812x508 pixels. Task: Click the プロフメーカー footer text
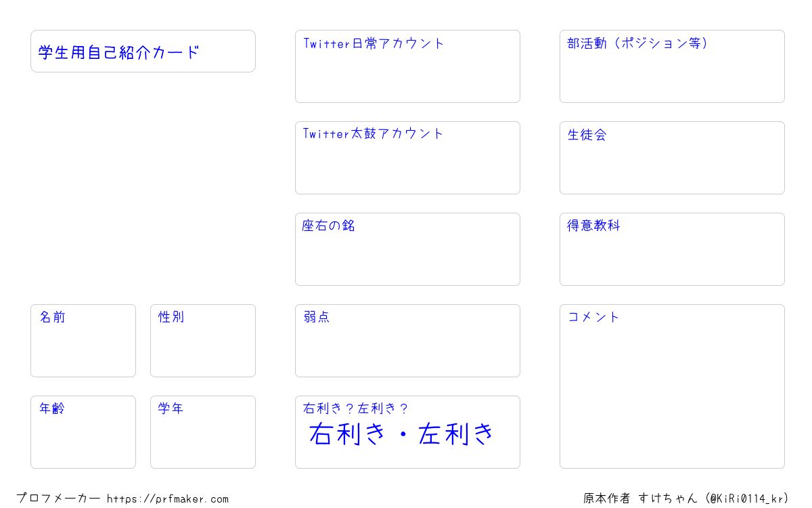point(58,499)
